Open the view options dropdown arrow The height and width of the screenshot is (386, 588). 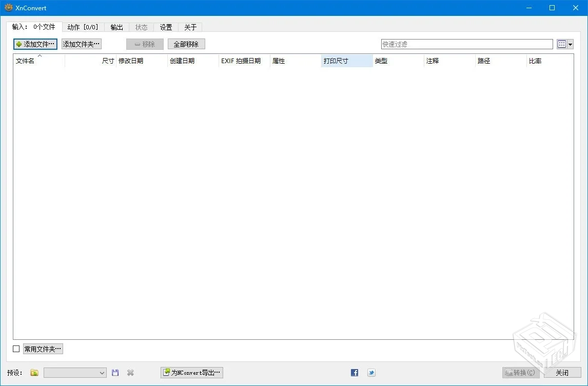(x=570, y=44)
